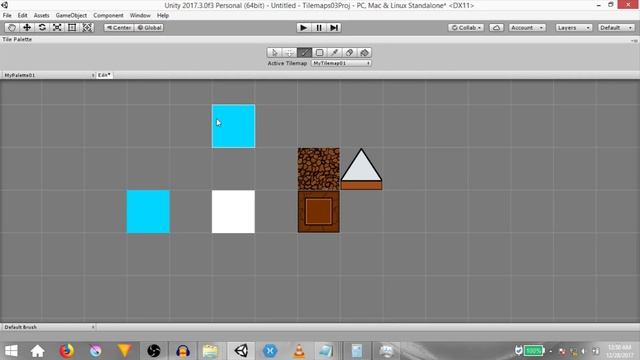Open the Assets menu
Image resolution: width=640 pixels, height=360 pixels.
(x=41, y=16)
